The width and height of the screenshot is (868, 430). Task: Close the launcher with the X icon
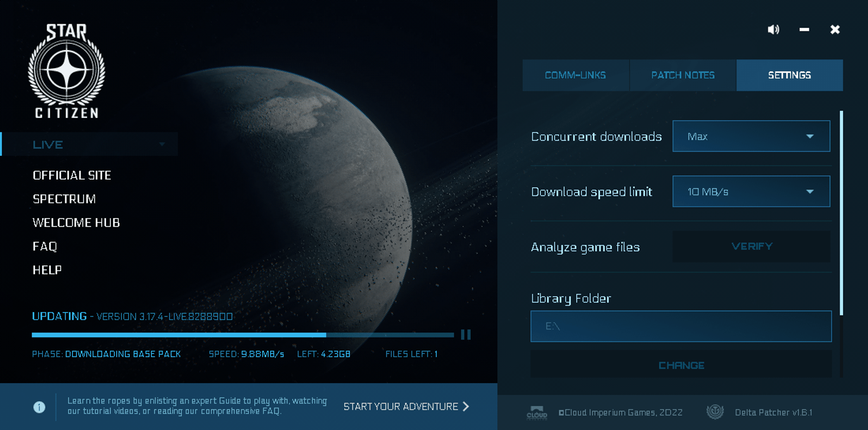coord(835,30)
